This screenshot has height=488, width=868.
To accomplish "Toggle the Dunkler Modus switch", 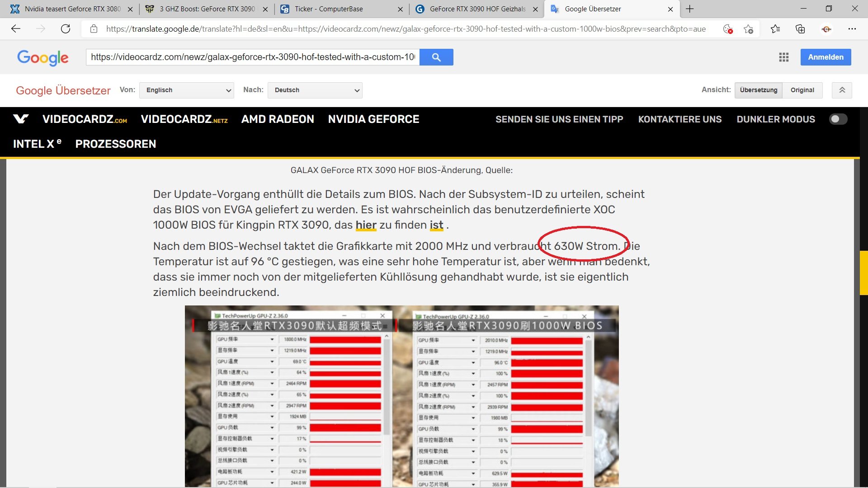I will (x=838, y=119).
